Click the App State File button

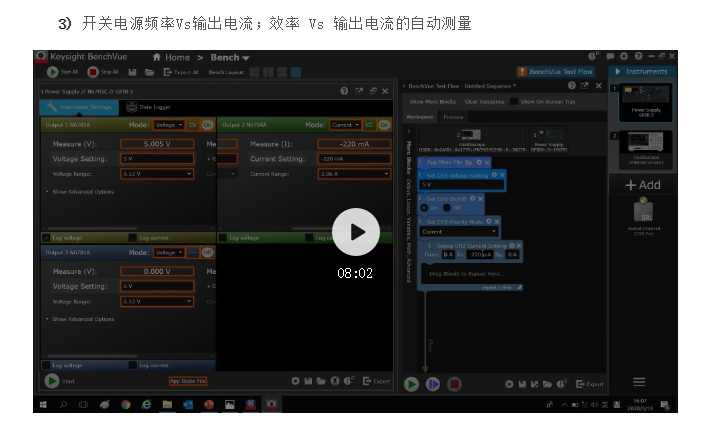[x=188, y=381]
